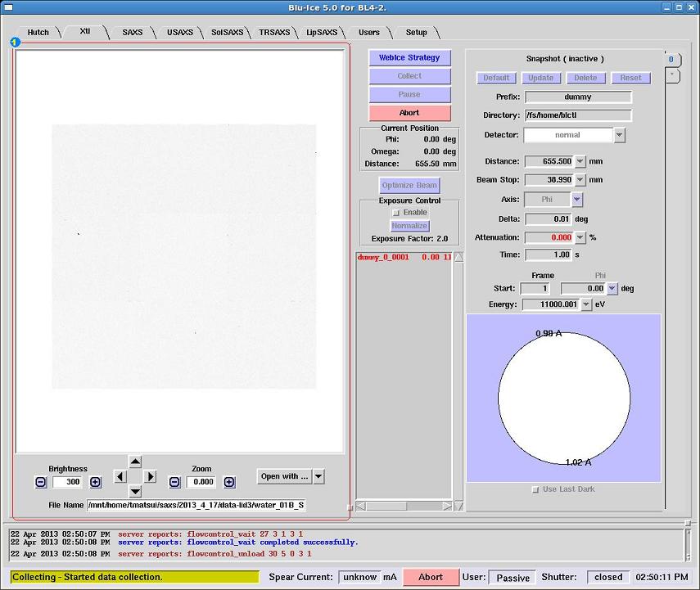Toggle the Use Last Dark checkbox
Viewport: 700px width, 590px height.
[x=536, y=489]
